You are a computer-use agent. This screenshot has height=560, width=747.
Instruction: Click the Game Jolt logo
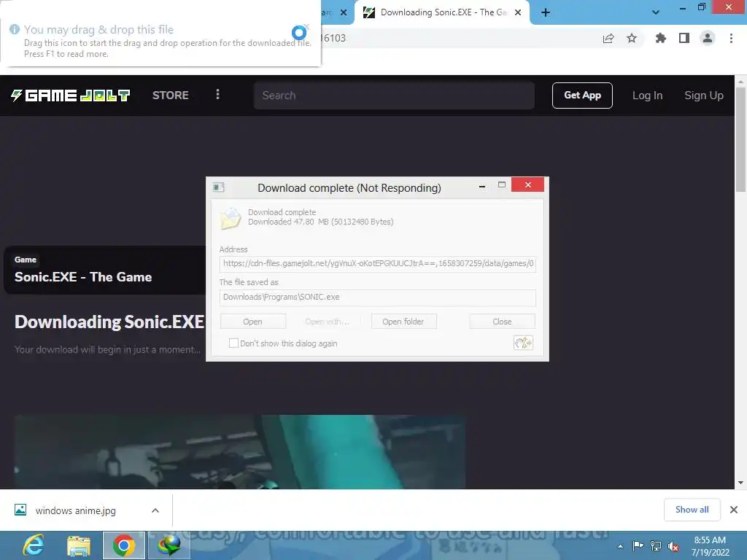71,96
